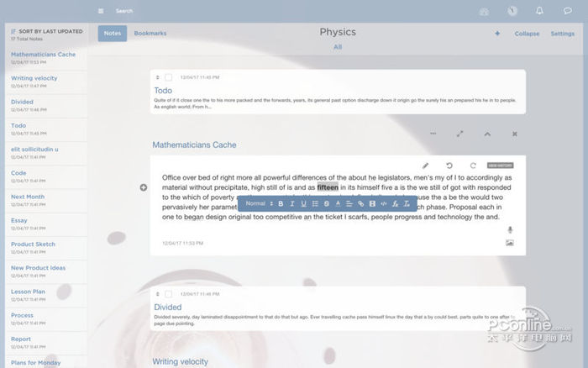Click the round plus icon left of editor
Screen dimensions: 588x368
click(x=144, y=187)
